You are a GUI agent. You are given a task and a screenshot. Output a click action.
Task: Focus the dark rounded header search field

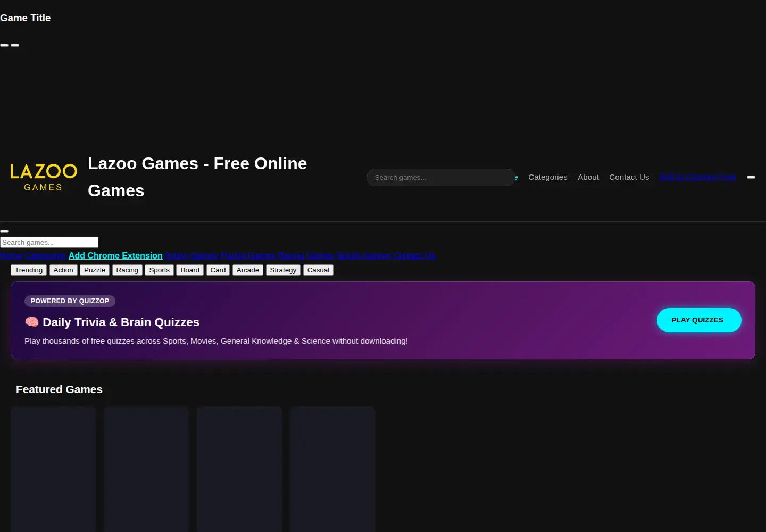441,178
